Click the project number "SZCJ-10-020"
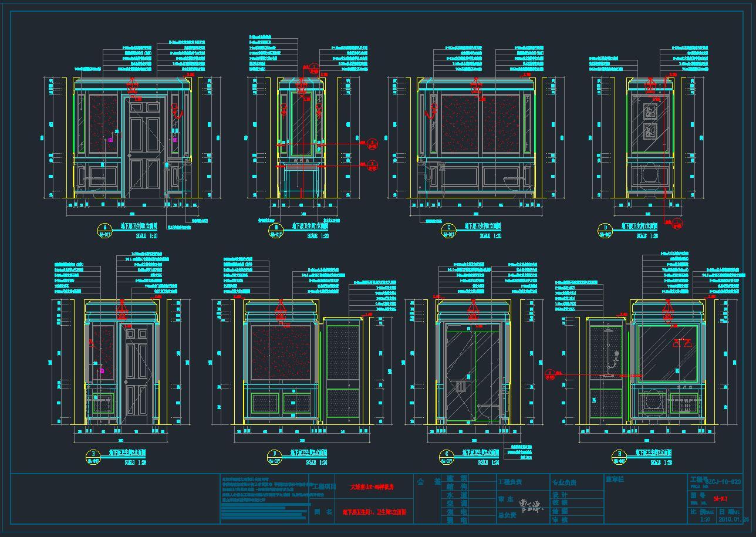Viewport: 756px width, 537px height. click(x=724, y=481)
